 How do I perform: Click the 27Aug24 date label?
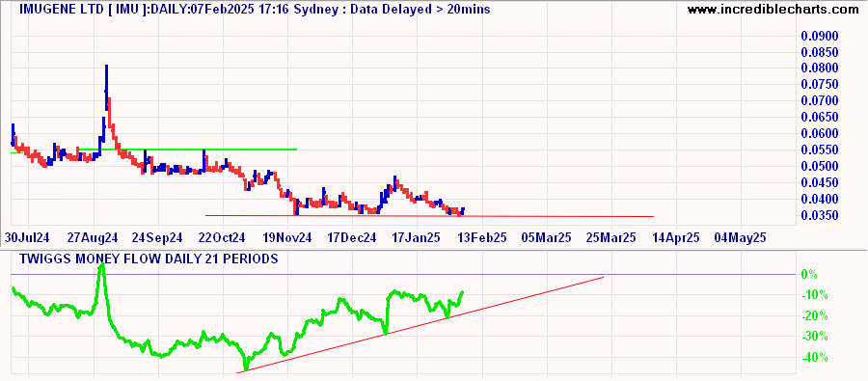pos(93,237)
